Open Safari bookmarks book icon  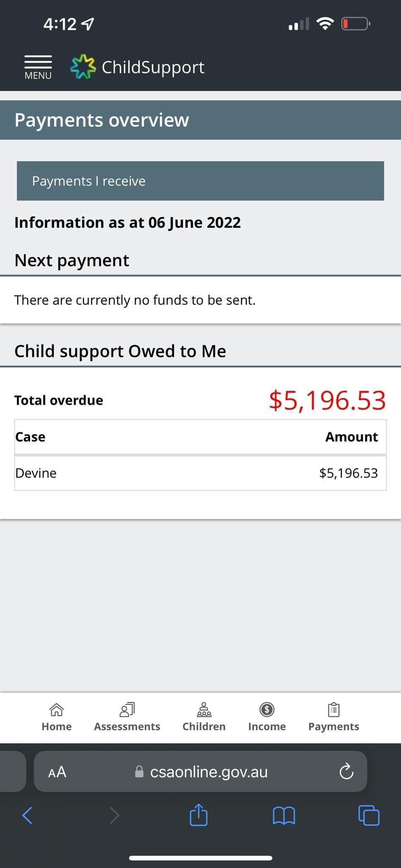pyautogui.click(x=284, y=815)
